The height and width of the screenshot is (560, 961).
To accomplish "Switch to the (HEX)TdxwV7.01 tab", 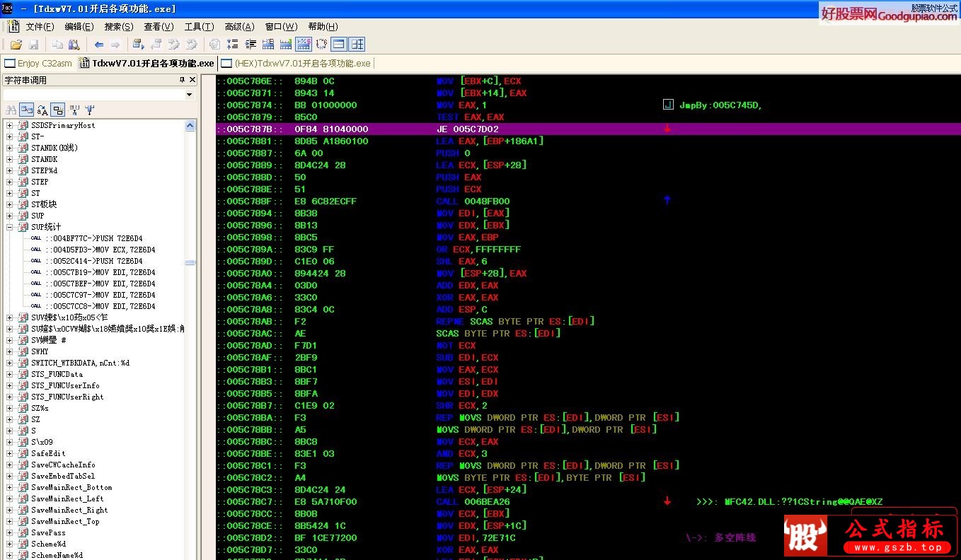I will point(296,63).
